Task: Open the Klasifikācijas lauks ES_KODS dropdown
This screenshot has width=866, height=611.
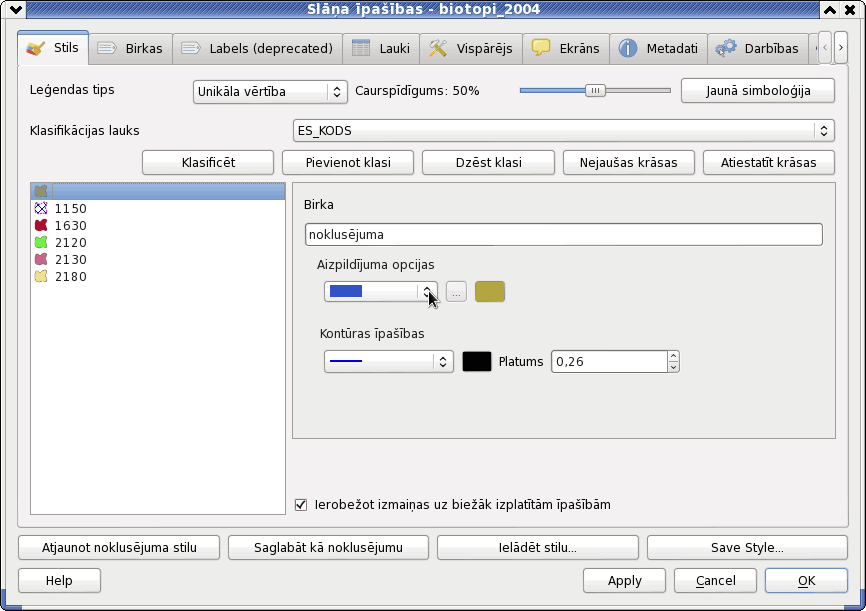Action: 563,131
